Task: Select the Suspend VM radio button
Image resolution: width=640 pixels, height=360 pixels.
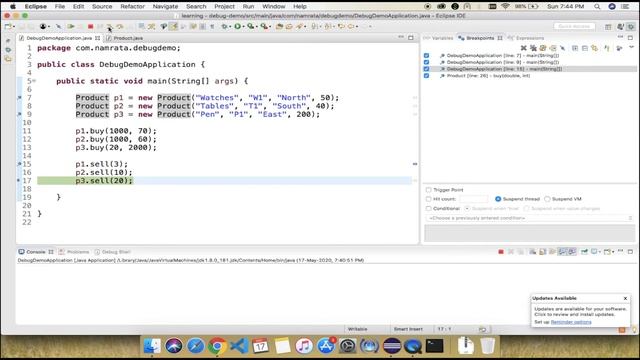Action: (x=547, y=199)
